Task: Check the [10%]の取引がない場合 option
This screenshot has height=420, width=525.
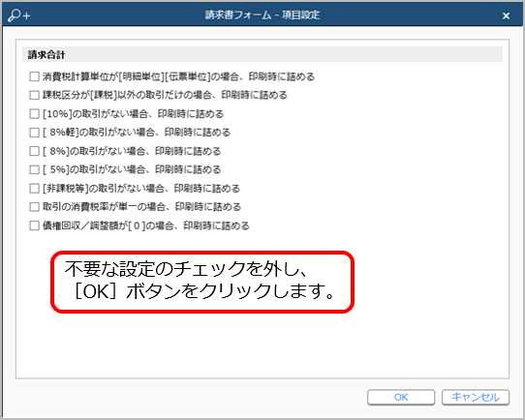Action: point(34,114)
